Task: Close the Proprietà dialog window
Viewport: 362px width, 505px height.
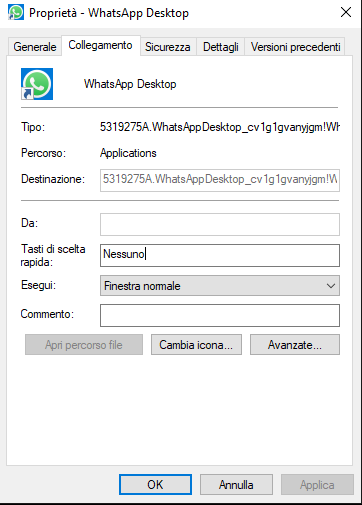Action: pyautogui.click(x=346, y=13)
